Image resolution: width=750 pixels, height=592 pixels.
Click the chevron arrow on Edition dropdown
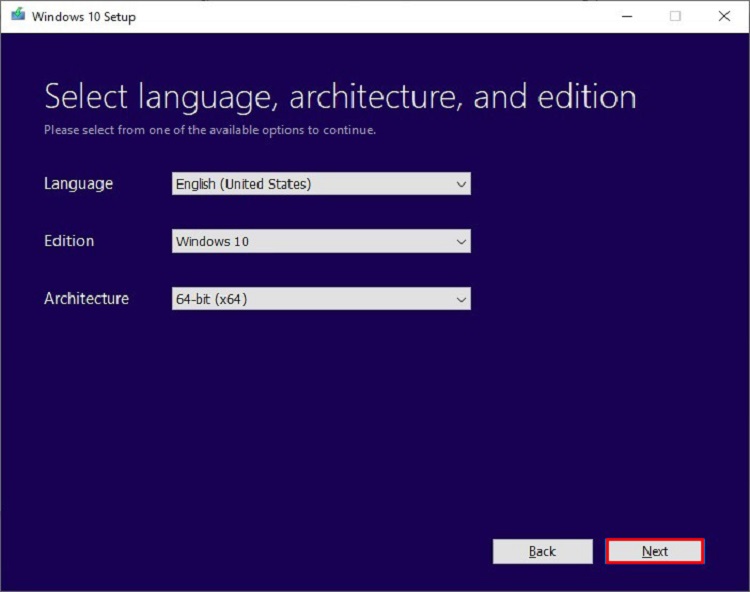pyautogui.click(x=460, y=241)
